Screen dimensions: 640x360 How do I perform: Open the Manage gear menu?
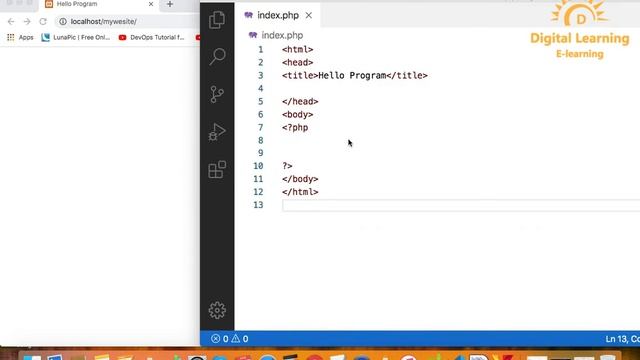[217, 310]
